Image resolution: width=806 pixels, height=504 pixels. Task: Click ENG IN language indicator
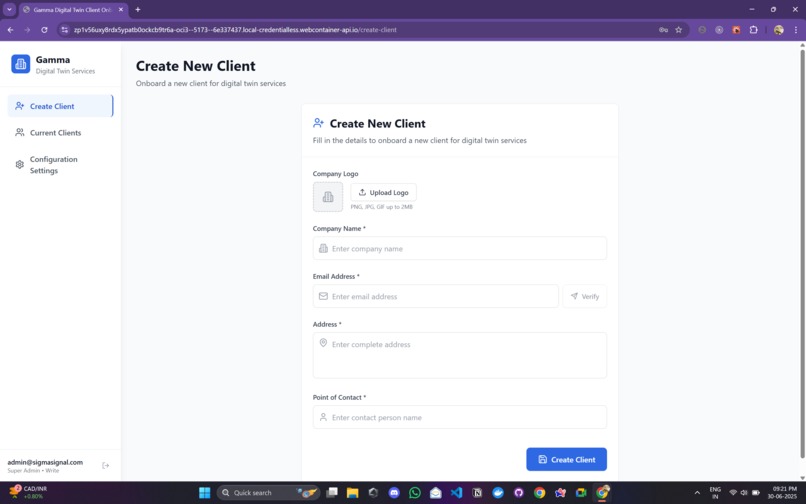715,493
